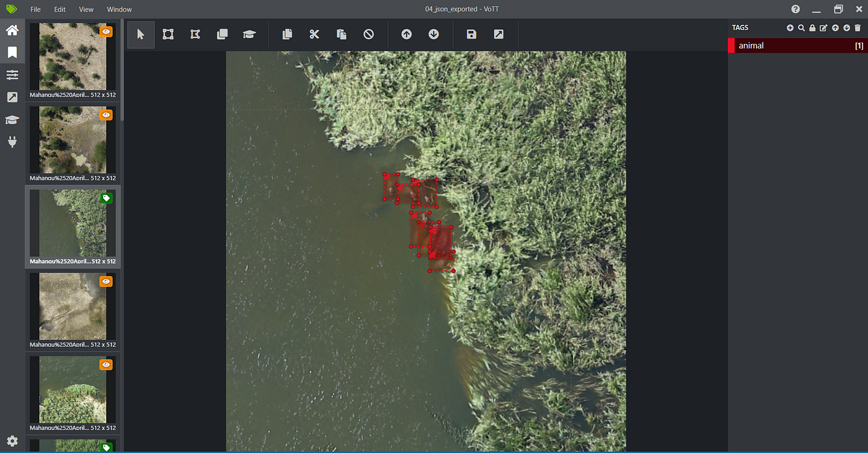Add a new tag with plus icon
This screenshot has width=868, height=453.
tap(790, 28)
